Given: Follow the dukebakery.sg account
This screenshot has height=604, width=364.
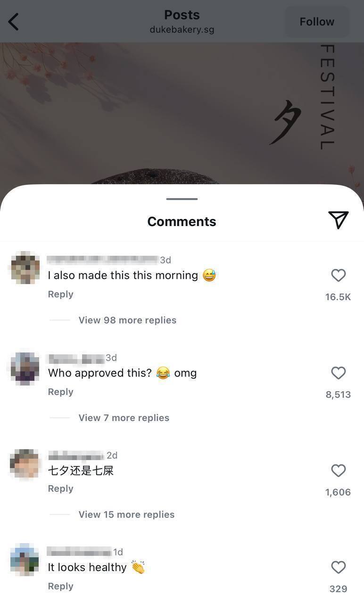Looking at the screenshot, I should tap(317, 22).
